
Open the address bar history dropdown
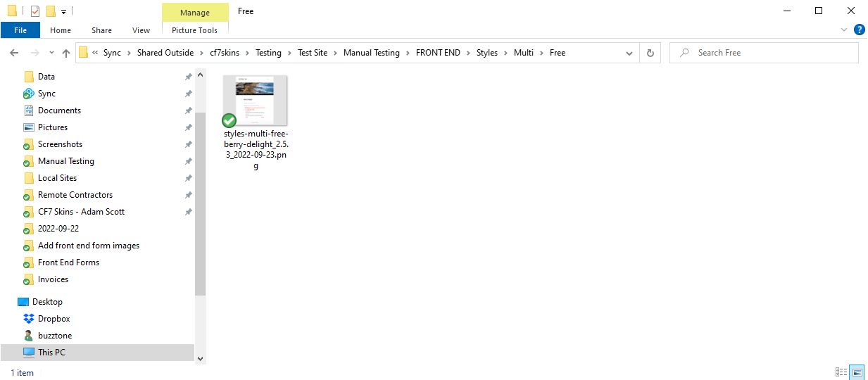[629, 53]
